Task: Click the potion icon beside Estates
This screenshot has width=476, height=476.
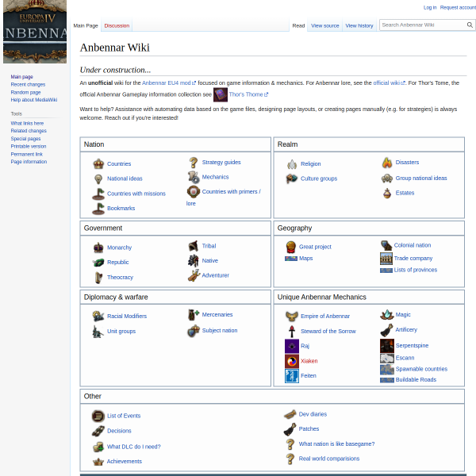Action: [387, 193]
